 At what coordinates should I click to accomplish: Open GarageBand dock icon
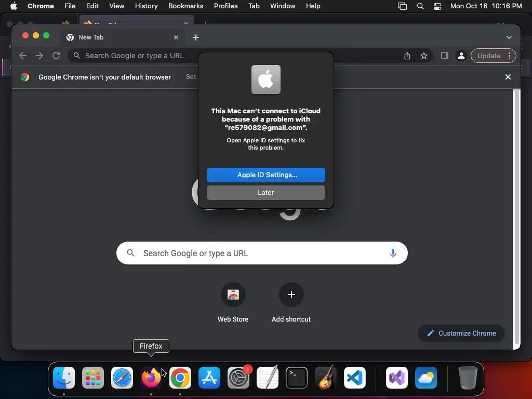tap(326, 378)
